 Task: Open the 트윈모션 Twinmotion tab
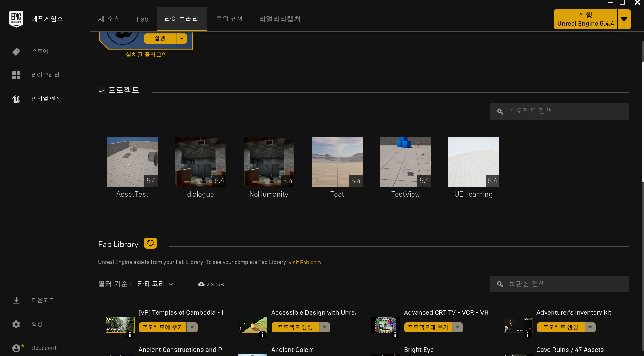coord(229,19)
